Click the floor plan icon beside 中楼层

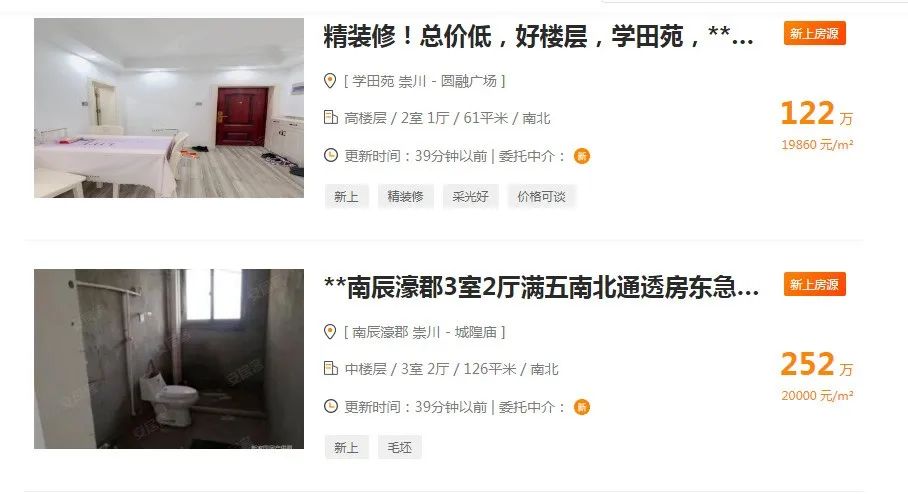[331, 368]
